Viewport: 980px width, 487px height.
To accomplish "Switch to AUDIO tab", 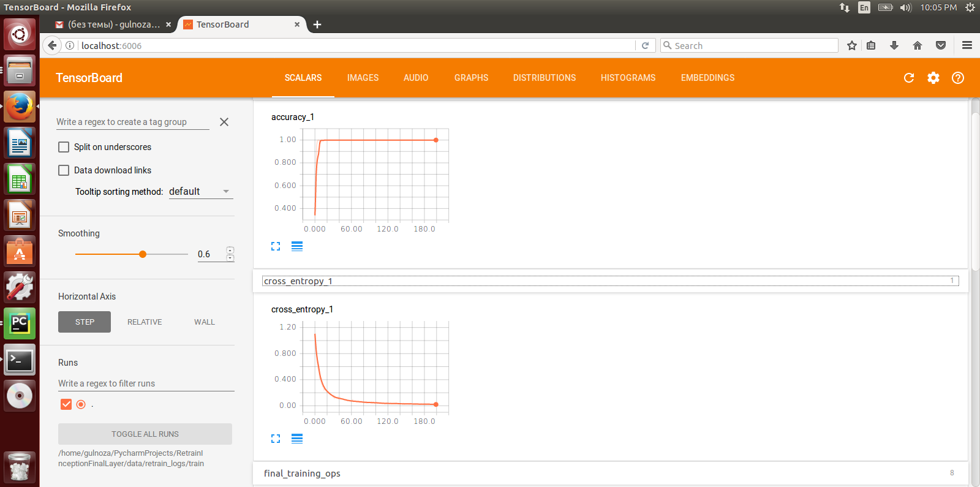I will 416,78.
